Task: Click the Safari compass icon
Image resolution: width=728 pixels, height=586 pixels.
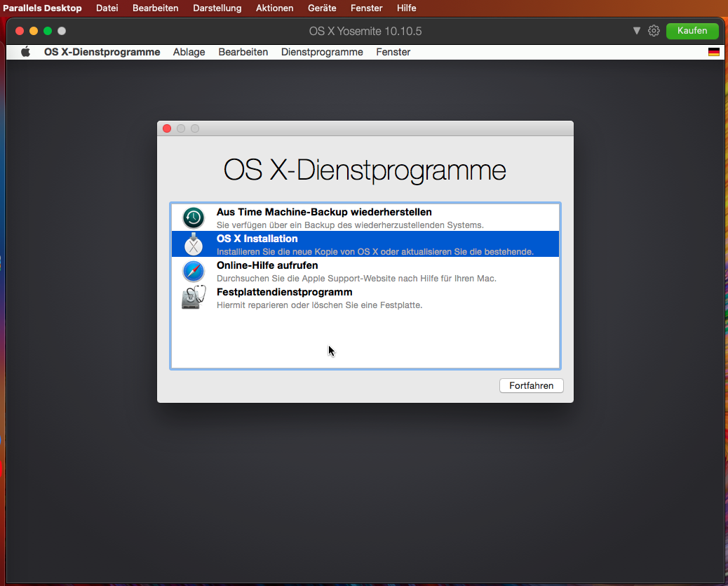Action: [x=193, y=272]
